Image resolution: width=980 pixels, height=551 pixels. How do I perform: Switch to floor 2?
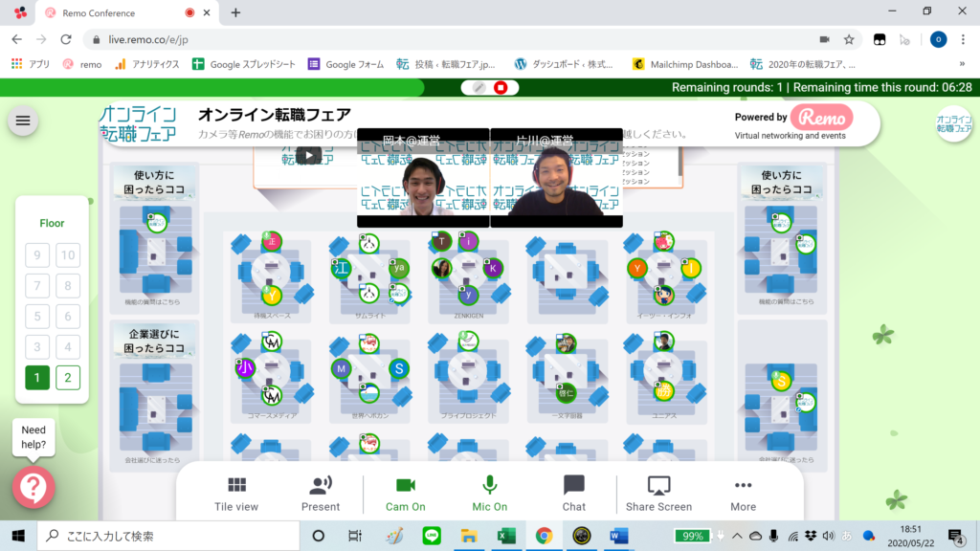[68, 377]
